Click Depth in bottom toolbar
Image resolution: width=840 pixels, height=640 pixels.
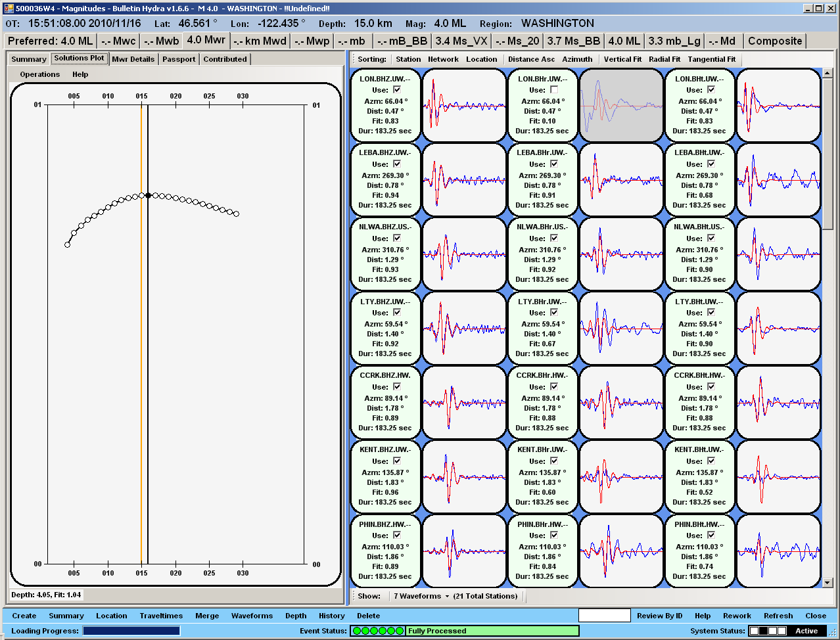click(x=296, y=616)
